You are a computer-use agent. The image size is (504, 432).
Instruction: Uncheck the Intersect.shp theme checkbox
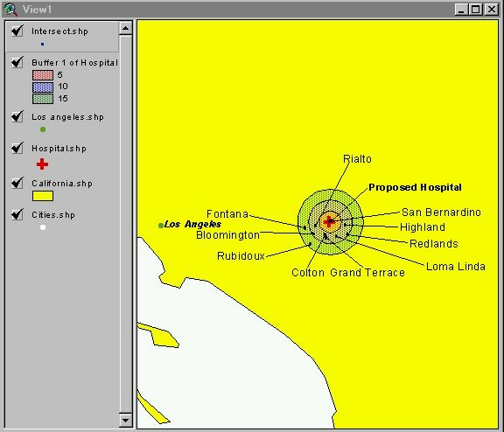(x=17, y=31)
